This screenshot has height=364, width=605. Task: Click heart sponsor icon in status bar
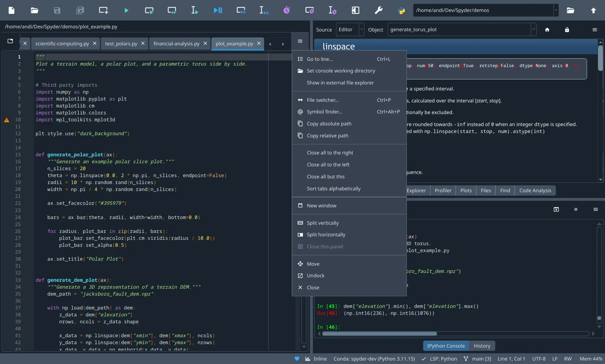[297, 359]
